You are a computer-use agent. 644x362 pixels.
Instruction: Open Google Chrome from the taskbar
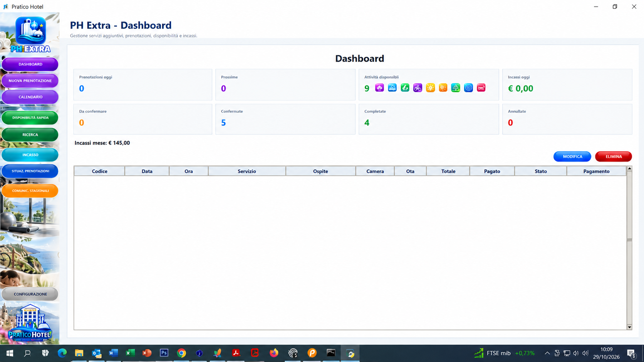pyautogui.click(x=181, y=353)
